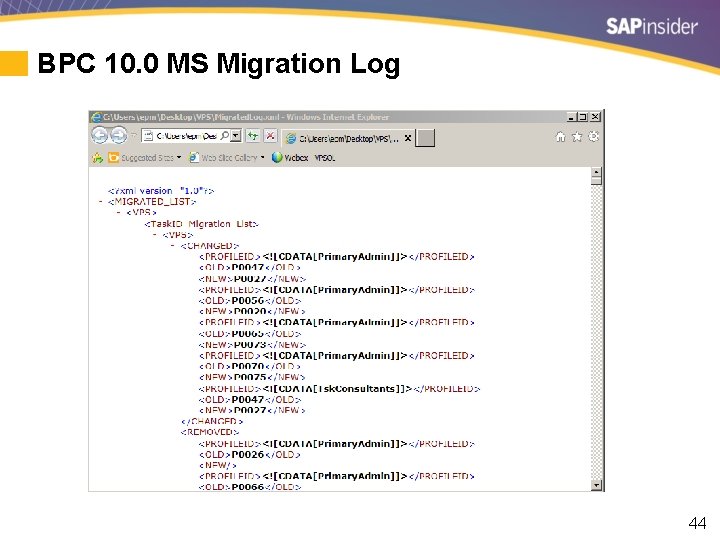Collapse the nested VPS node under TaskID
Screen dimensions: 720x540
click(155, 235)
